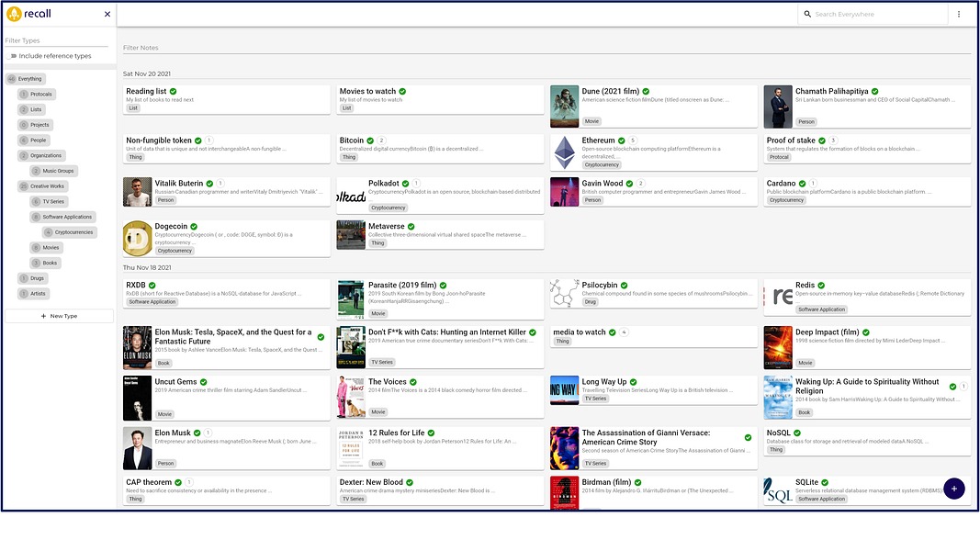The height and width of the screenshot is (551, 980).
Task: Filter by Lists type
Action: pyautogui.click(x=31, y=109)
